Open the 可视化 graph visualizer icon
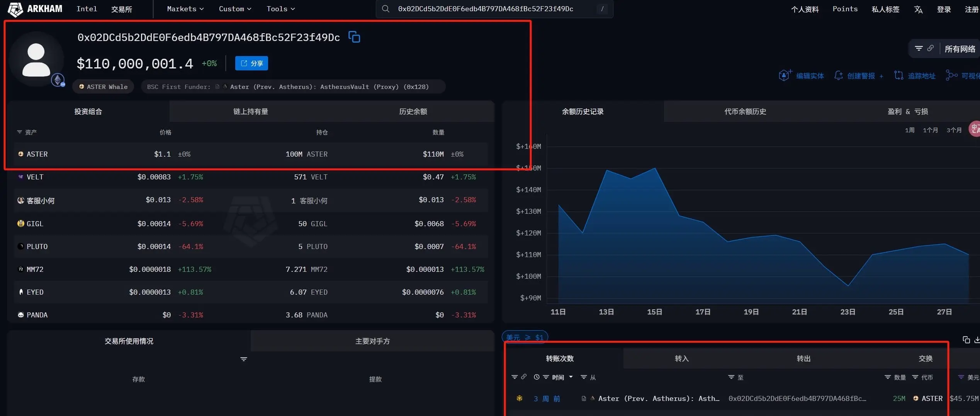980x416 pixels. click(x=951, y=75)
